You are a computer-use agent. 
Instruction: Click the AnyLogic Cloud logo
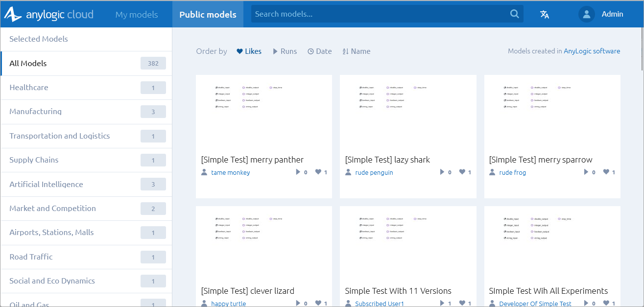click(49, 14)
